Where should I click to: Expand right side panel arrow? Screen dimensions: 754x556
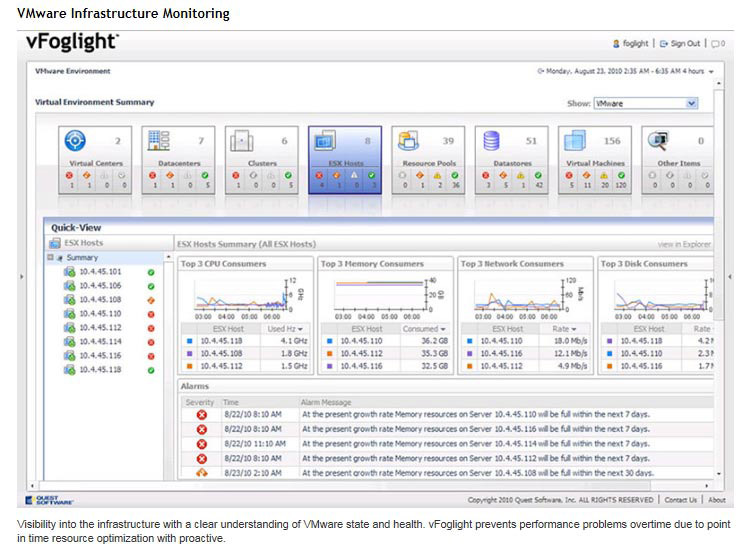click(x=729, y=277)
